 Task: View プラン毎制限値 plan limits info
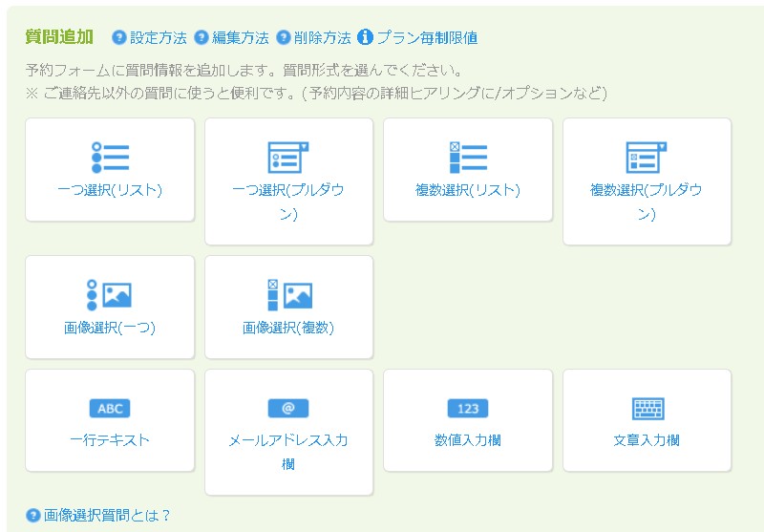pos(426,38)
